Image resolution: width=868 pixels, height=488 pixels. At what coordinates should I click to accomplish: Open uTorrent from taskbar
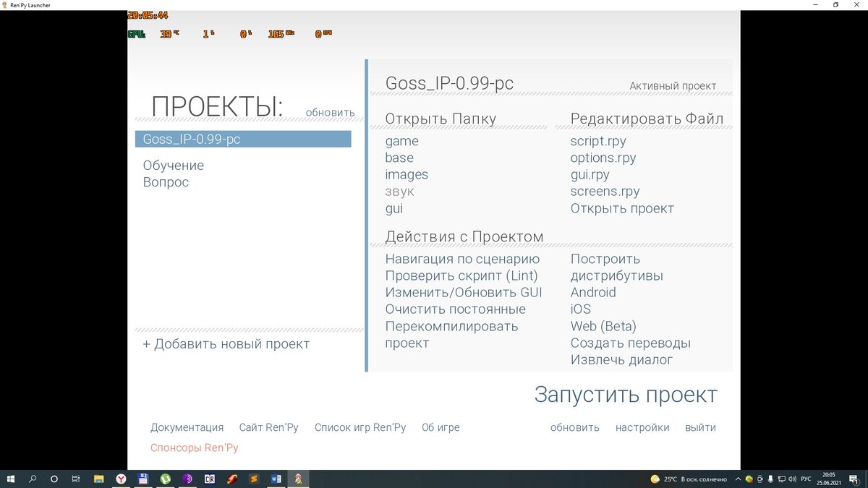point(166,479)
